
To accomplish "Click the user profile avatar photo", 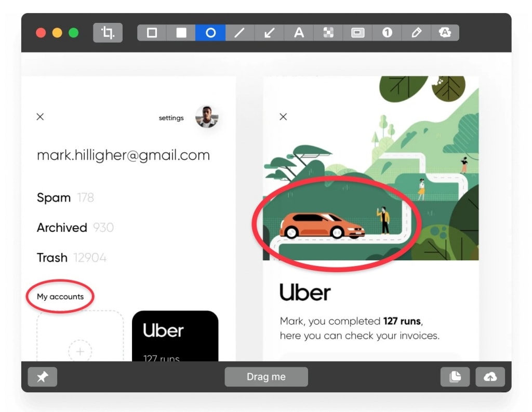I will (x=207, y=117).
